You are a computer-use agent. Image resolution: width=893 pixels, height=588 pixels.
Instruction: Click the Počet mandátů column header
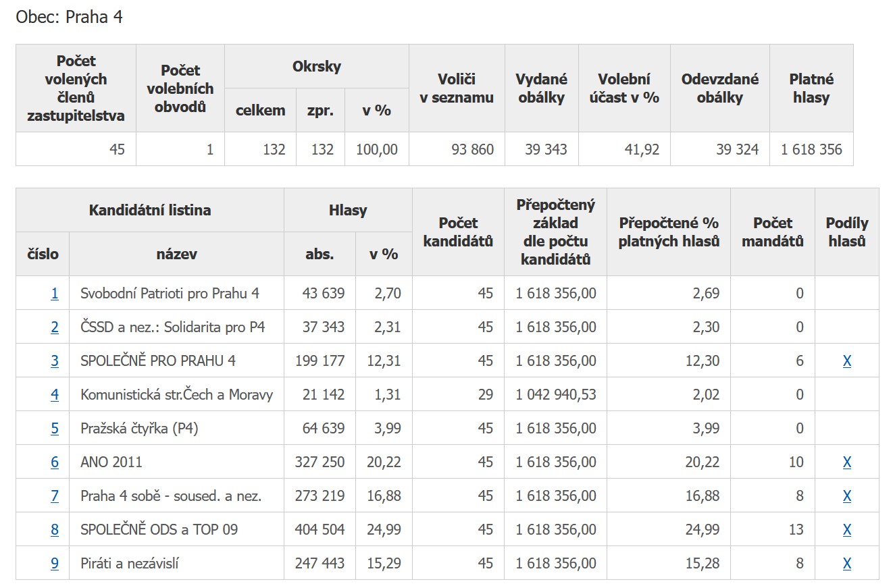click(x=773, y=232)
